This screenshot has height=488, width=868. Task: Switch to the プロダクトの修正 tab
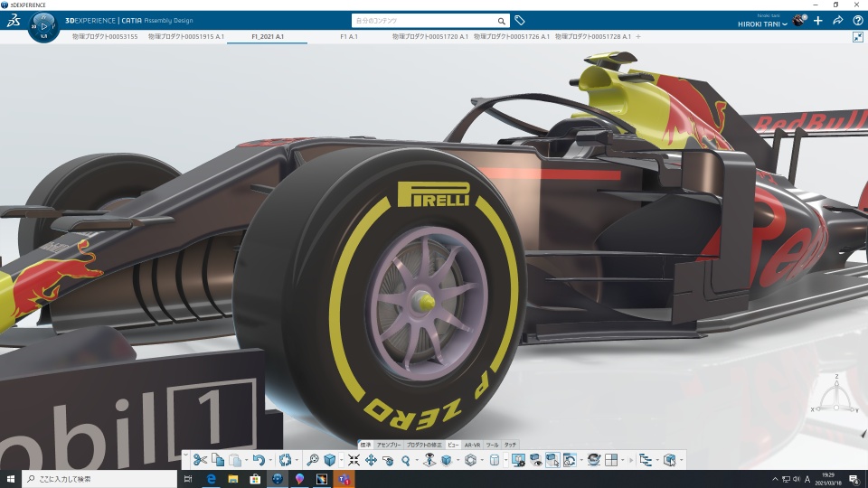(424, 445)
